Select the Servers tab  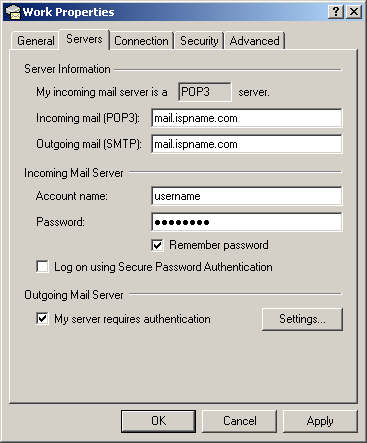point(84,39)
